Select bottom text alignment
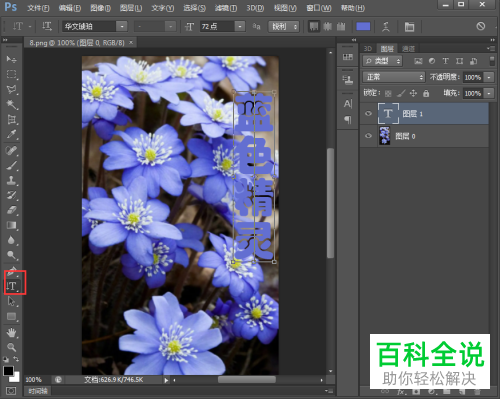The image size is (500, 399). (341, 26)
